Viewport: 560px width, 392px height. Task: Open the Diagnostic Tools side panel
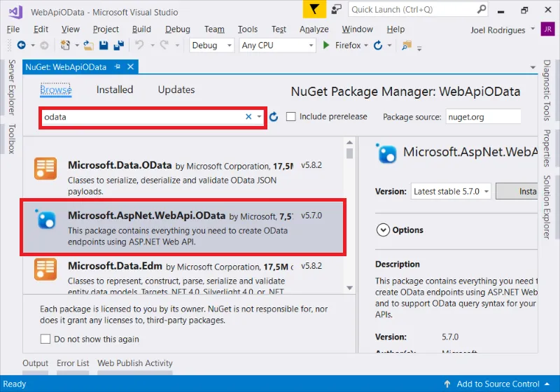[547, 90]
